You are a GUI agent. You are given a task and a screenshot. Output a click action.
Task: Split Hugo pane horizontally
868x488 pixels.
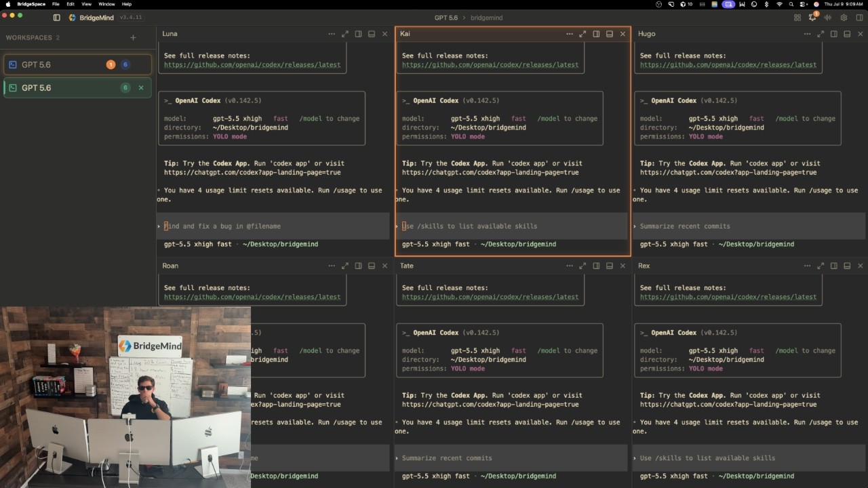click(848, 34)
